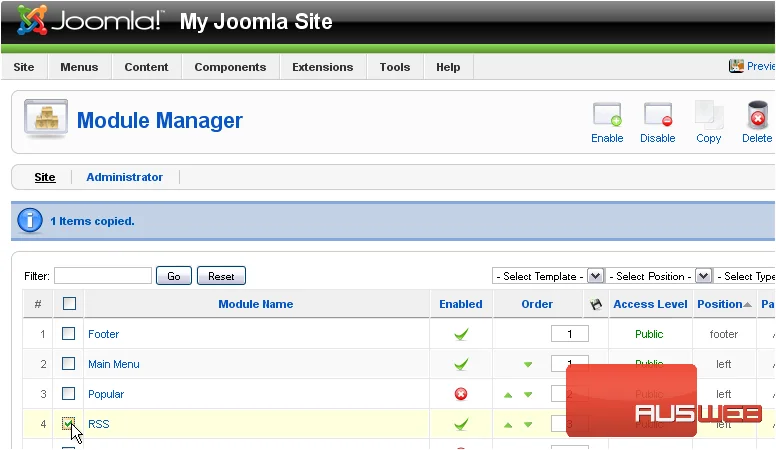Move Popular down with green arrow
Screen dimensions: 776x450
tap(528, 395)
